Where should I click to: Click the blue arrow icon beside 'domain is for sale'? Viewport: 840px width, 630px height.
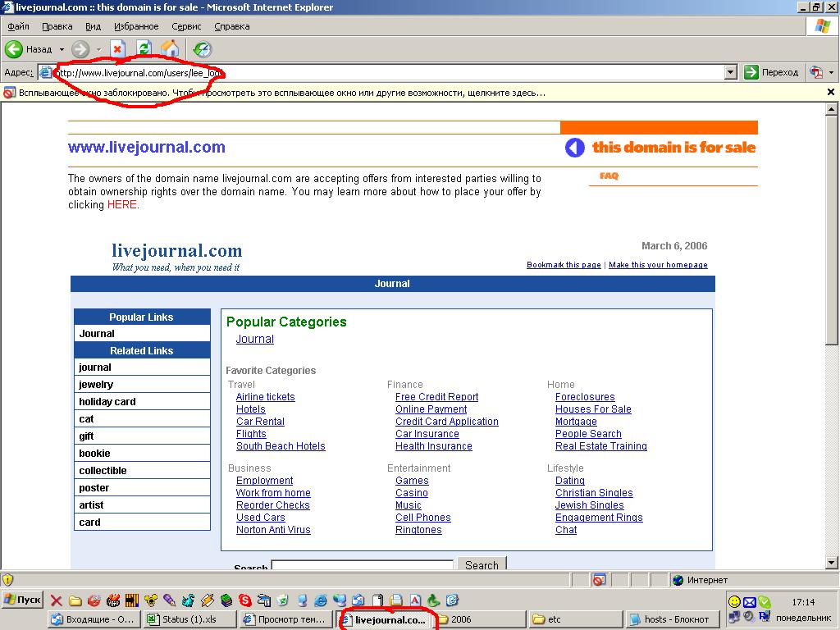coord(575,148)
